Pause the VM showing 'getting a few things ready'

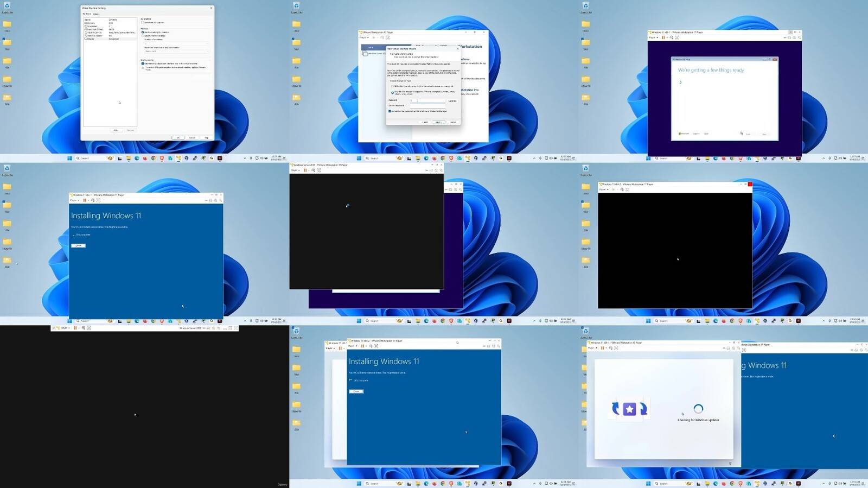click(x=663, y=37)
